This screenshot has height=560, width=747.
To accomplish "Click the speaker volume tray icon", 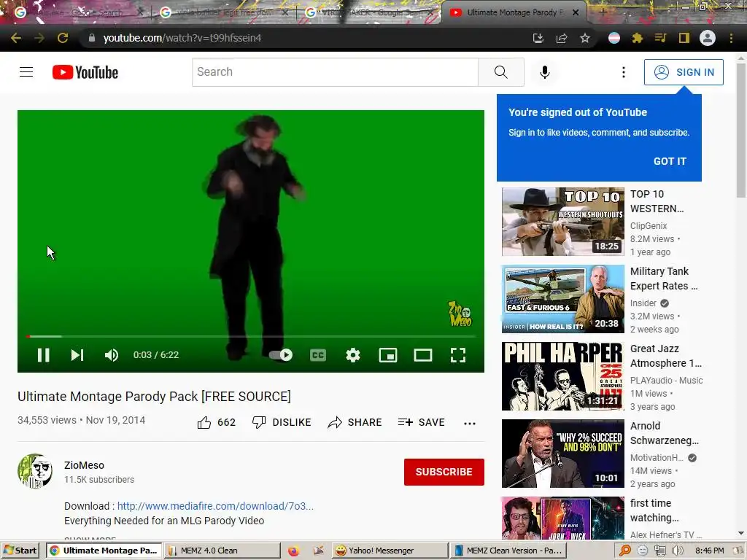I will click(x=677, y=551).
